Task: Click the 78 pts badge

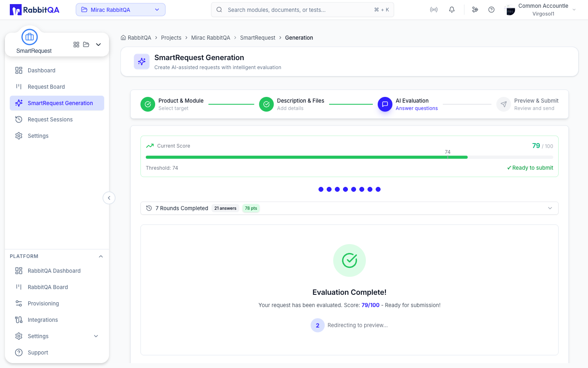Action: point(251,208)
